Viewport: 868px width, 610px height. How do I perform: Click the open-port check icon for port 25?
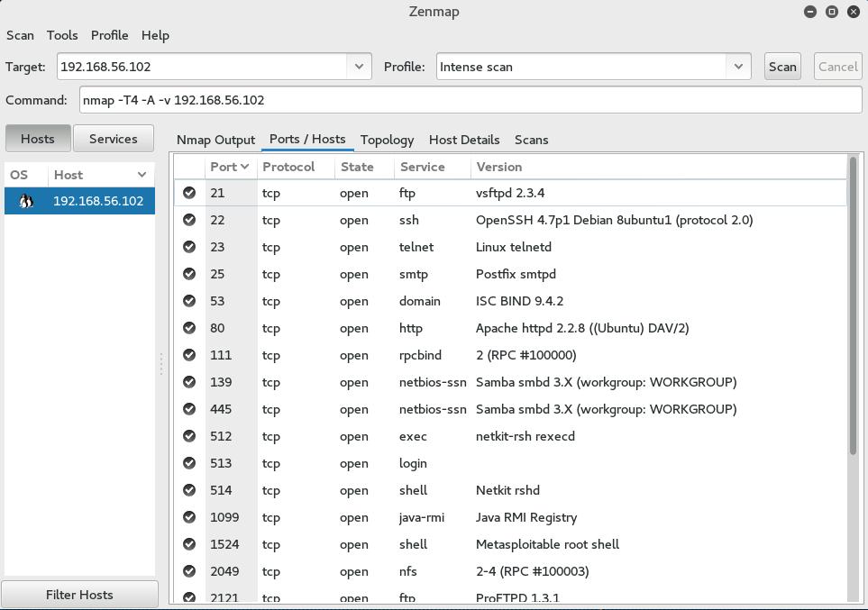click(189, 274)
